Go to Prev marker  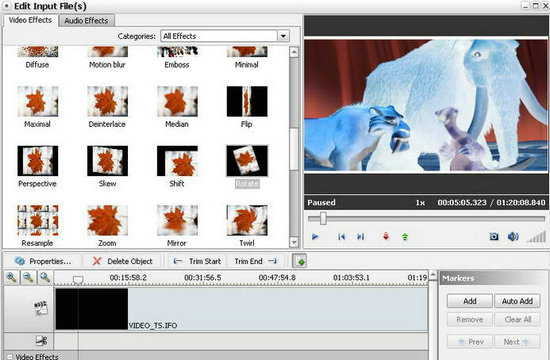click(470, 341)
